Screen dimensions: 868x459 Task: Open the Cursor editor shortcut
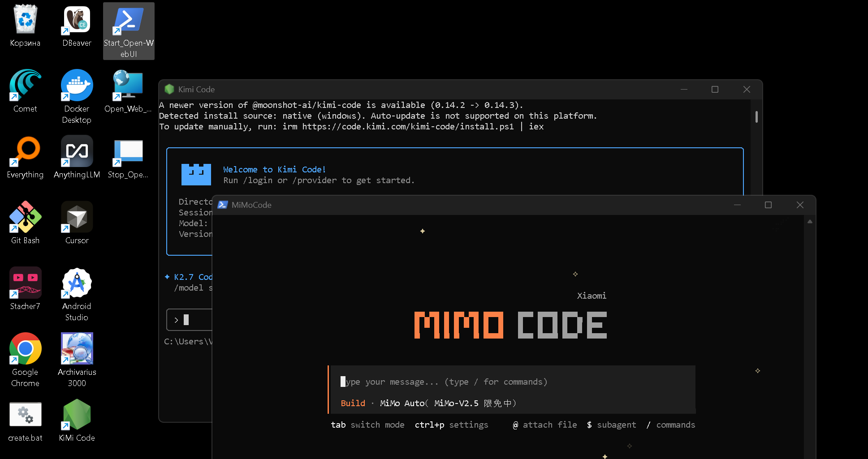(77, 223)
